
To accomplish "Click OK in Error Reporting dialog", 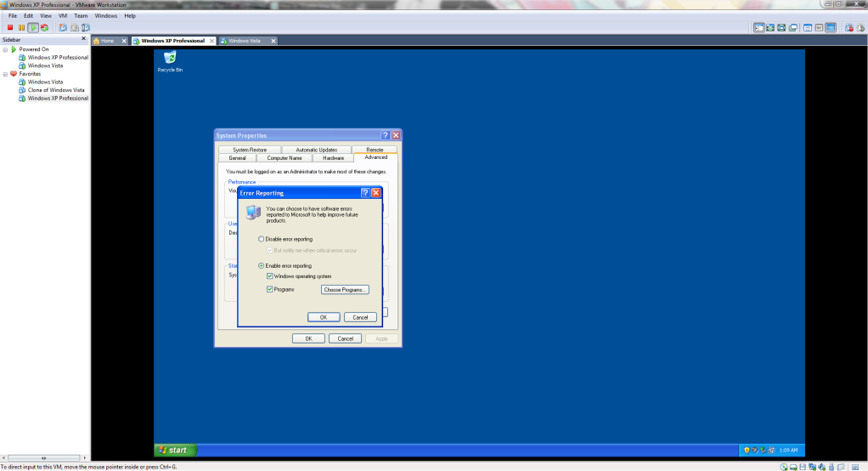I will tap(324, 317).
